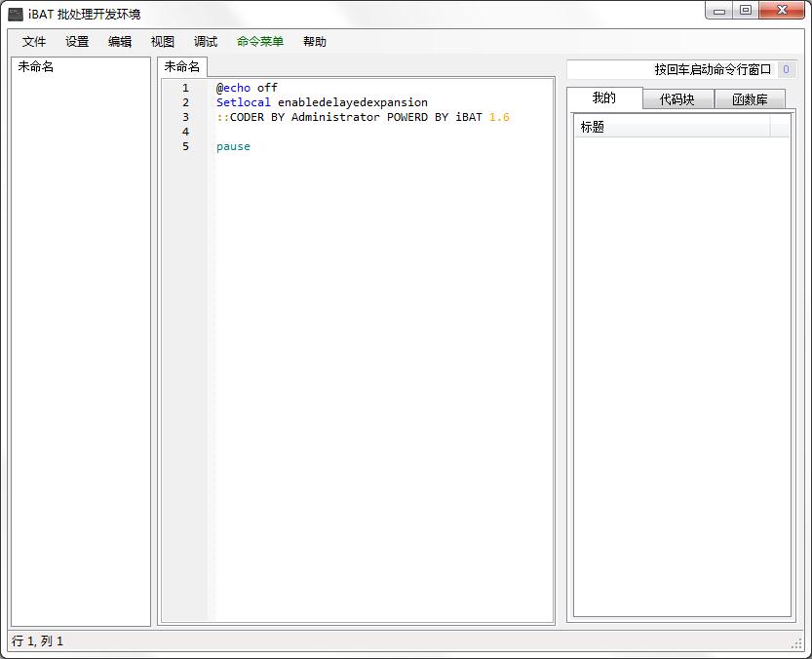812x659 pixels.
Task: Close the iBAT window
Action: point(782,11)
